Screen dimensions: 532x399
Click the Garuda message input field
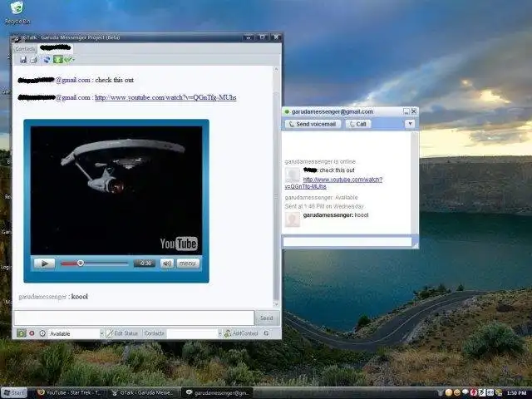pos(134,318)
